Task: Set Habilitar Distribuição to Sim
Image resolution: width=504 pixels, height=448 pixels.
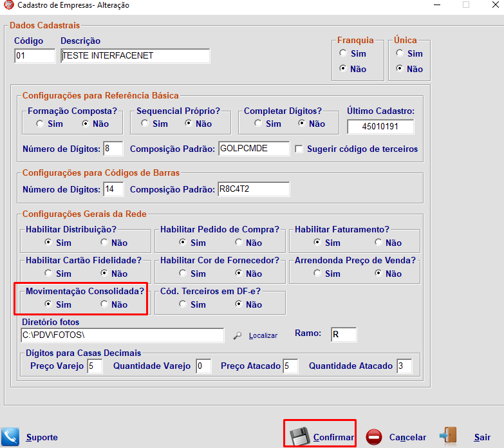Action: (x=48, y=242)
